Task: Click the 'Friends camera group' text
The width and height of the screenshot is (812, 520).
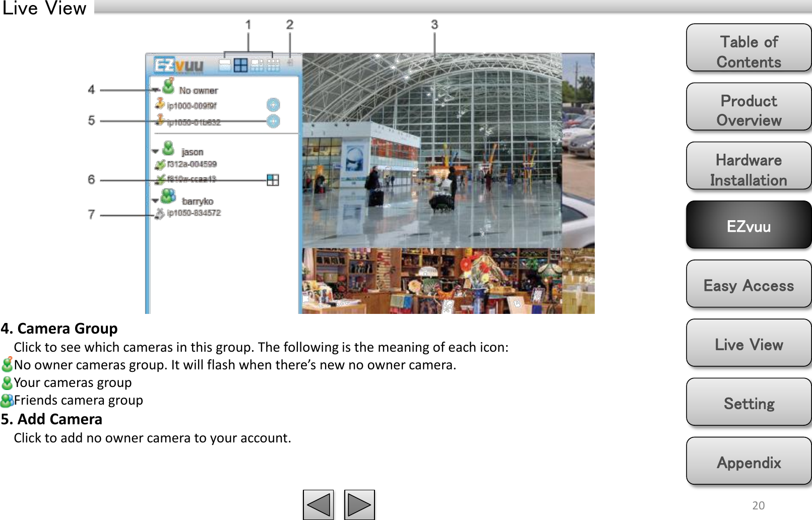Action: 79,400
